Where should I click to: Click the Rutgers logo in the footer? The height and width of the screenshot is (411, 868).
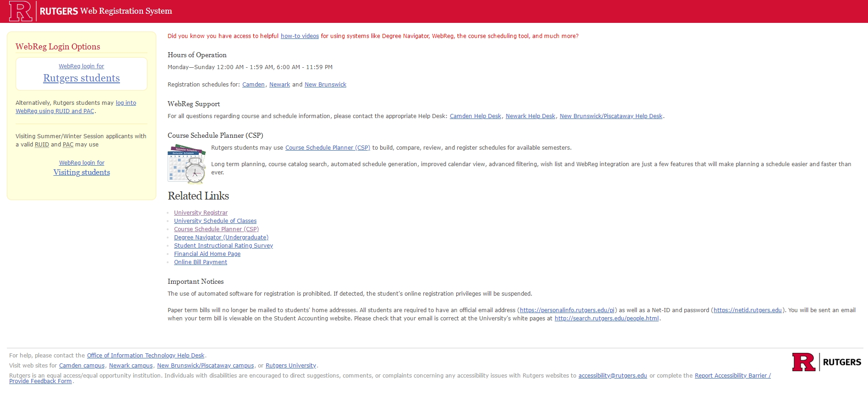coord(826,362)
